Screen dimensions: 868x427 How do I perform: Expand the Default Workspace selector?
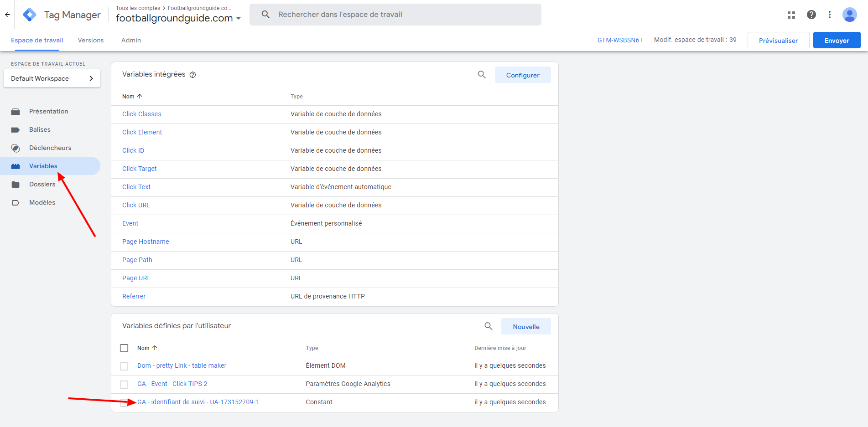pos(52,78)
